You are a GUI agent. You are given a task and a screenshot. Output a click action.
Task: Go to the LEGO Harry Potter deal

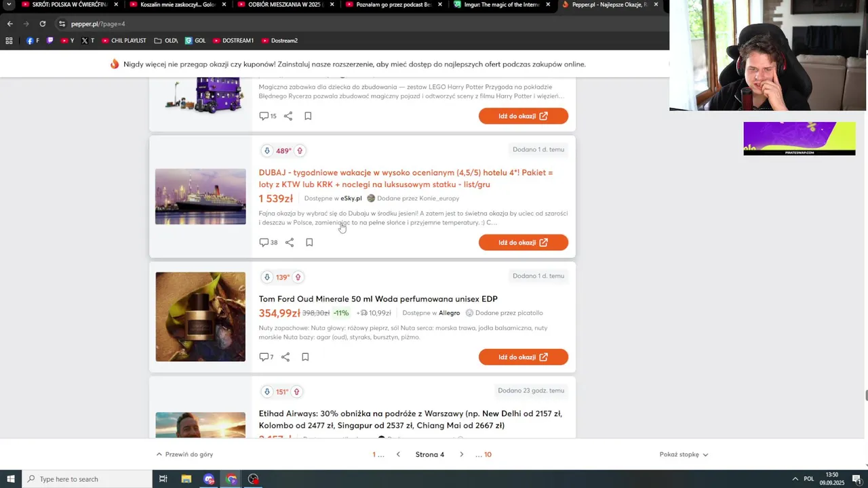(x=524, y=116)
